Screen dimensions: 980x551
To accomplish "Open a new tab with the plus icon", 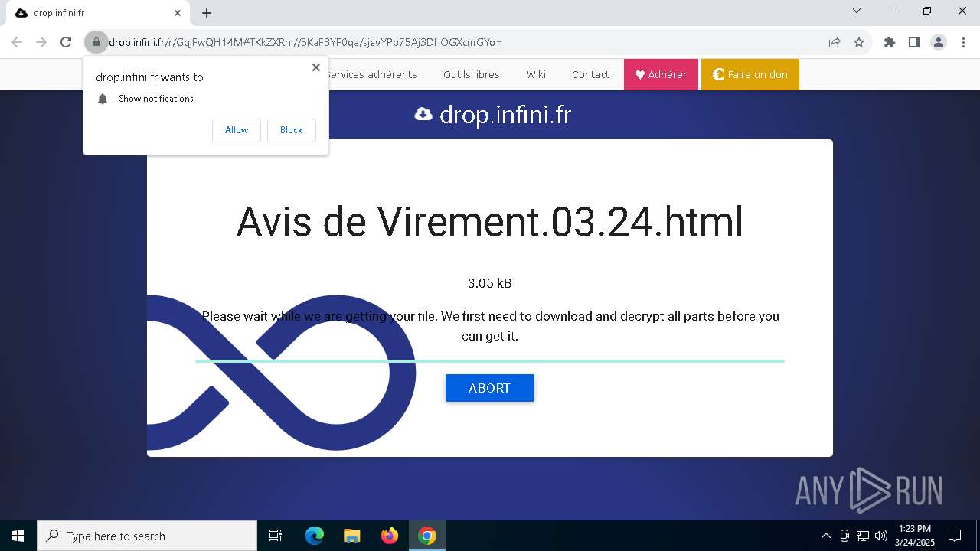I will 207,13.
